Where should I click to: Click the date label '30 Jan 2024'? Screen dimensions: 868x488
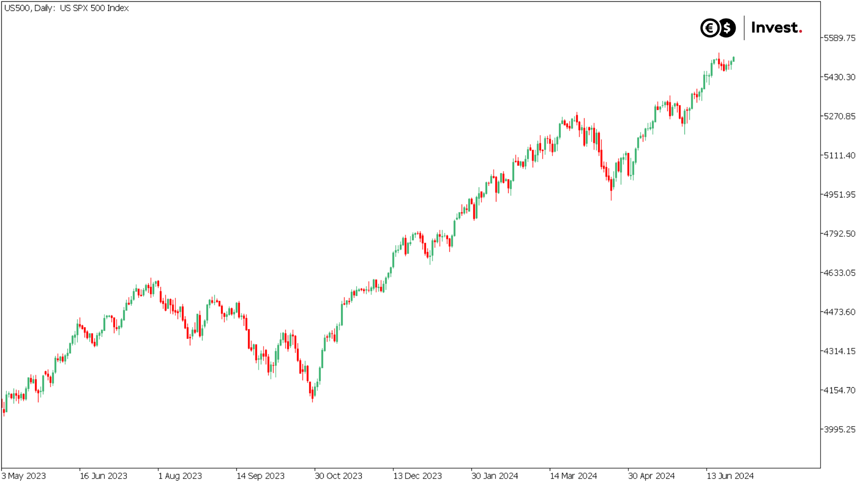pos(495,476)
